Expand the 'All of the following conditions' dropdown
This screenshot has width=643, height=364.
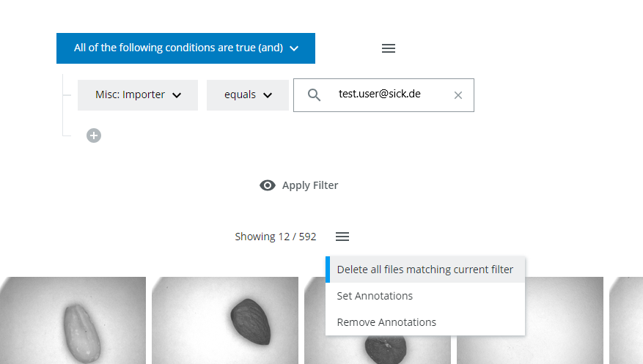tap(185, 48)
